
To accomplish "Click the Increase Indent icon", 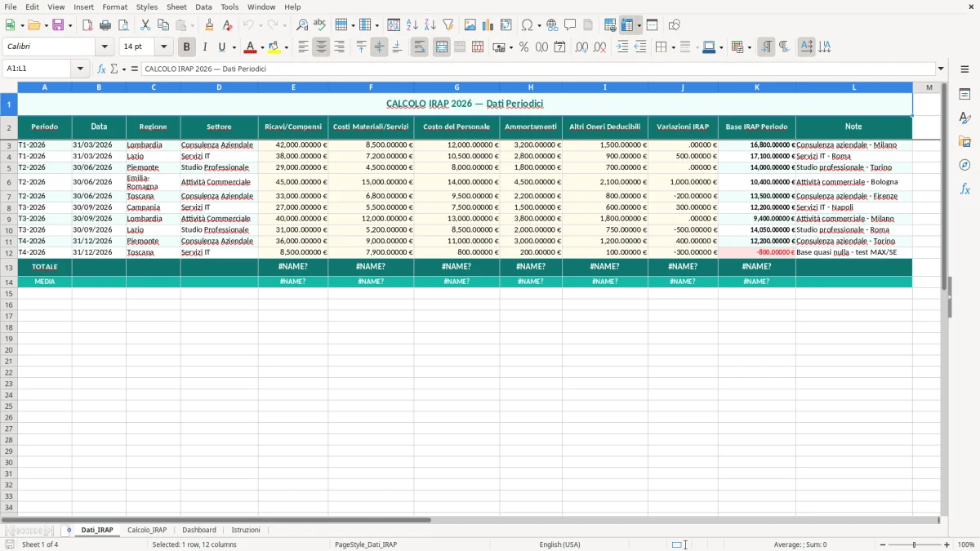I will pos(622,47).
